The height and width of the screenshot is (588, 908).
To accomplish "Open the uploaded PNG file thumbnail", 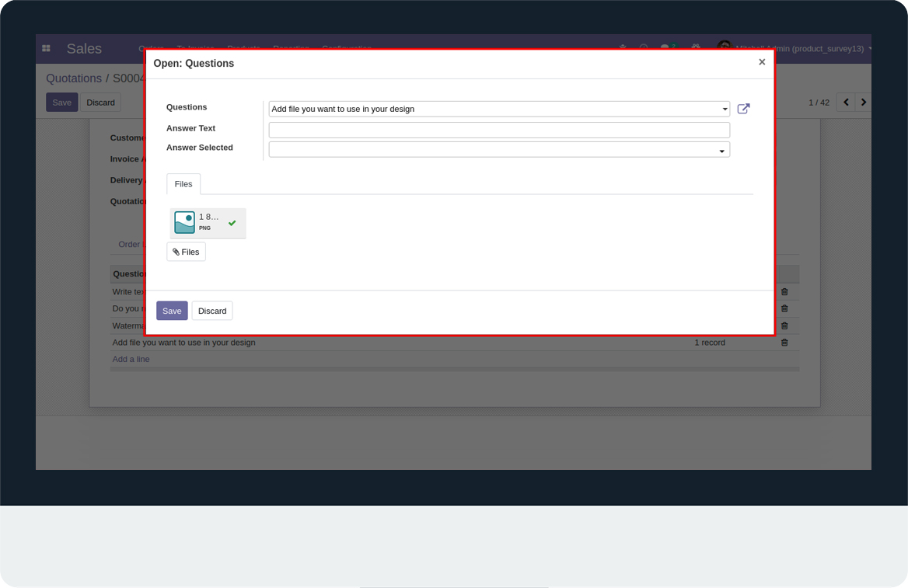I will tap(185, 223).
